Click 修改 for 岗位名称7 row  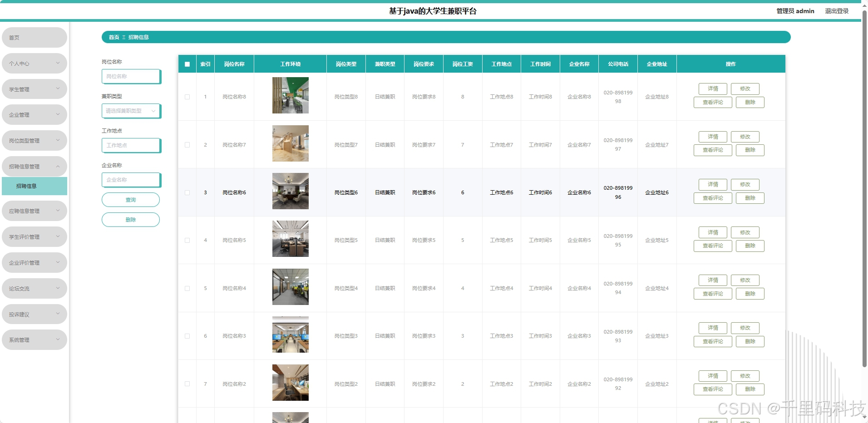coord(745,137)
